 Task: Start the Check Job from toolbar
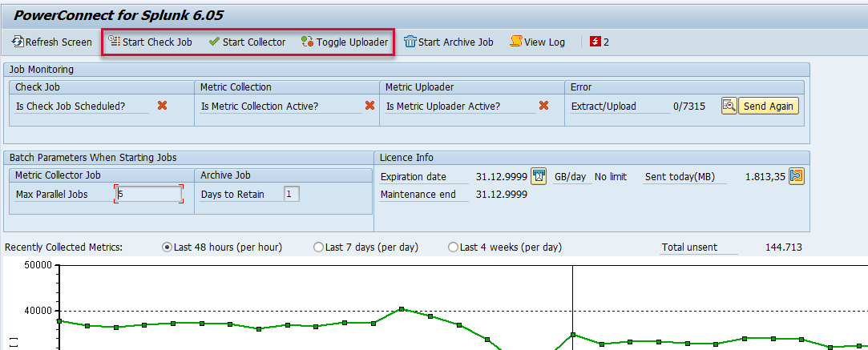click(151, 42)
